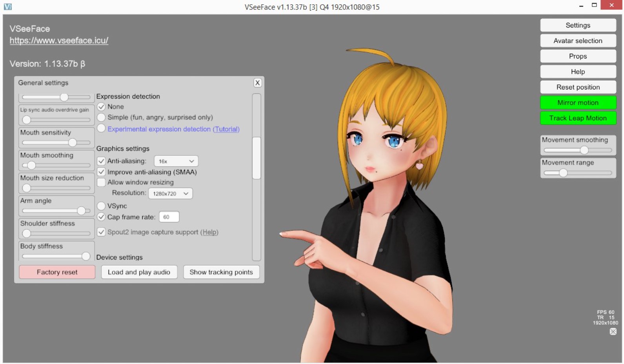Click the Mouth smoothing slider handle
Viewport: 624px width, 364px height.
click(31, 165)
